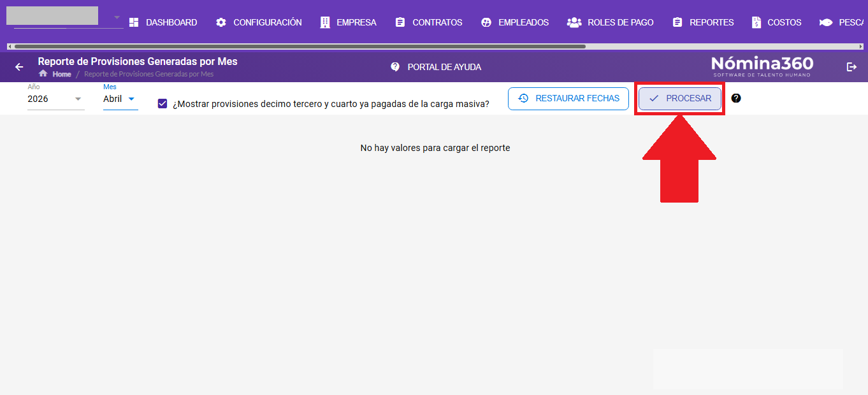Open the DASHBOARD menu

tap(163, 22)
